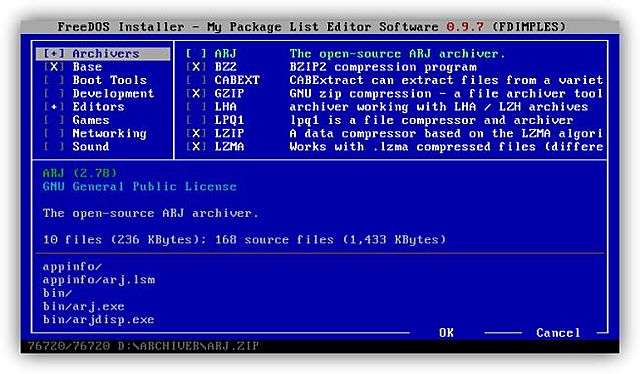Select the LPQ1 package name
This screenshot has height=374, width=640.
tap(229, 120)
